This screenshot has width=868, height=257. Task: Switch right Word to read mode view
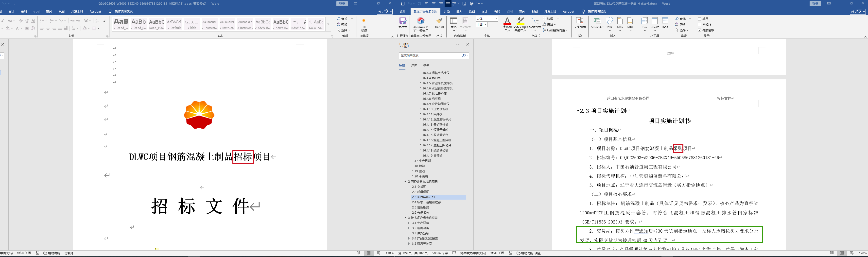click(x=832, y=253)
